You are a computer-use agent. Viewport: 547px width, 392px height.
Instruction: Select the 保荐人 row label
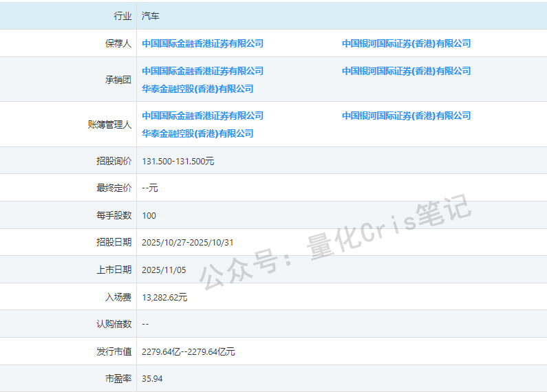[x=118, y=43]
